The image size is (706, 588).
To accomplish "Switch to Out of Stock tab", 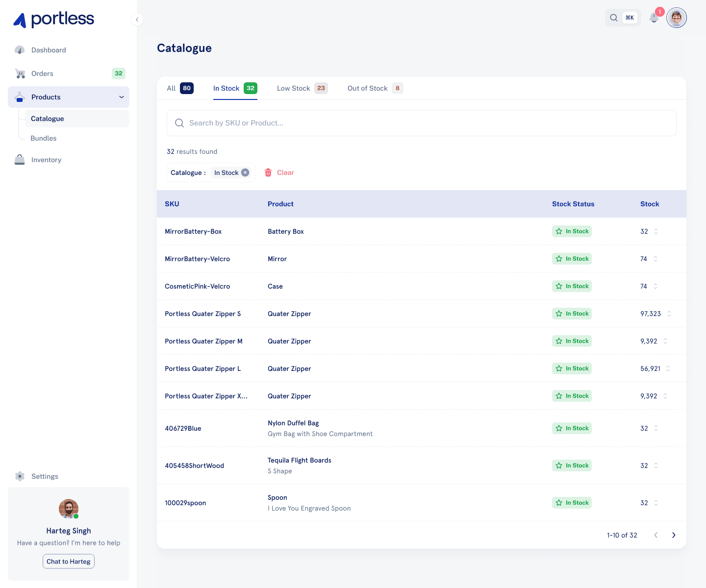I will (376, 88).
